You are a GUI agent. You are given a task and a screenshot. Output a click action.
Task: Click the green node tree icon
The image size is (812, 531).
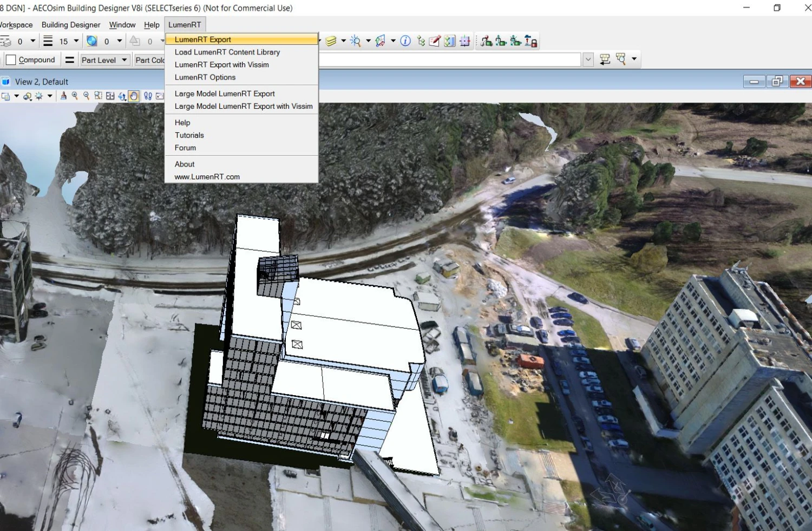[x=421, y=41]
